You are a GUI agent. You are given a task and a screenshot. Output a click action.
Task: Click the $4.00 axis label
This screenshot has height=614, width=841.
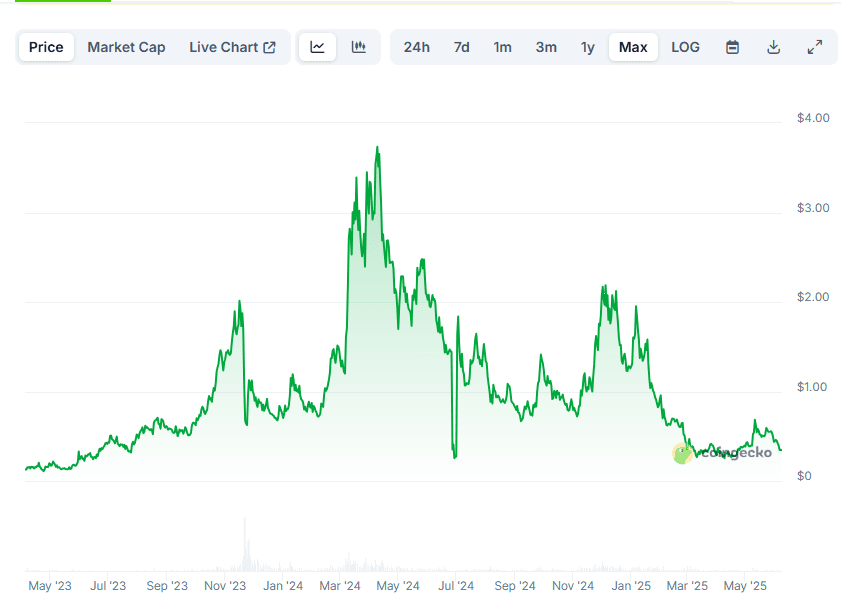coord(813,118)
